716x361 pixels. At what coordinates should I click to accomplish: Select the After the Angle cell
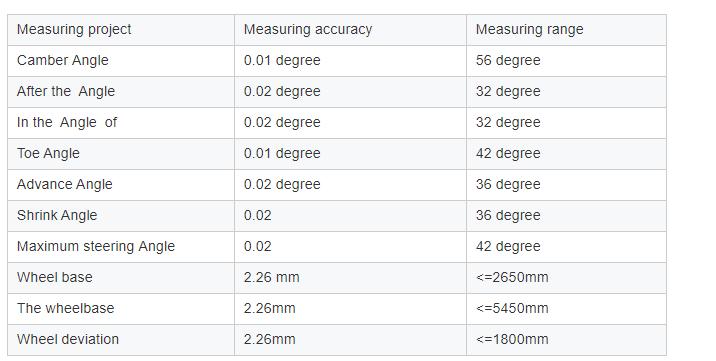[121, 92]
